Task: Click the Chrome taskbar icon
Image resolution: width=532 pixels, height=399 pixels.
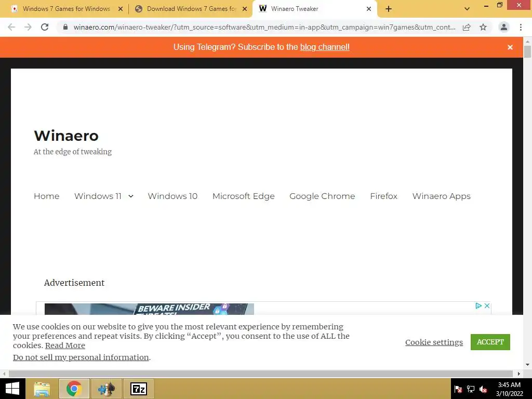Action: [74, 389]
